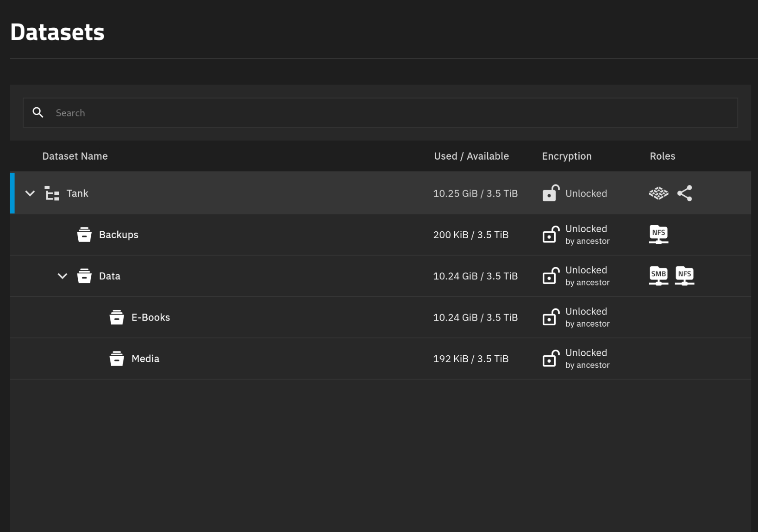This screenshot has height=532, width=758.
Task: Toggle the unlock status icon for Media dataset
Action: point(550,358)
